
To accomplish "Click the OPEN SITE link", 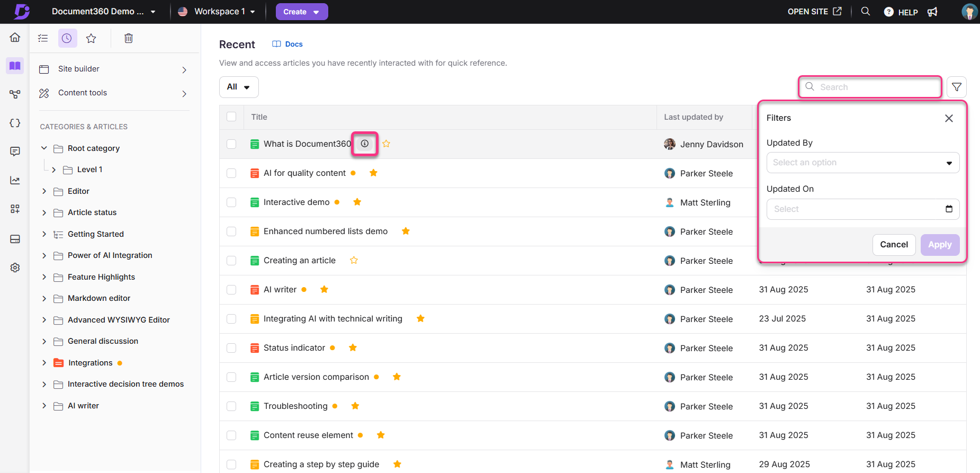I will pos(814,11).
